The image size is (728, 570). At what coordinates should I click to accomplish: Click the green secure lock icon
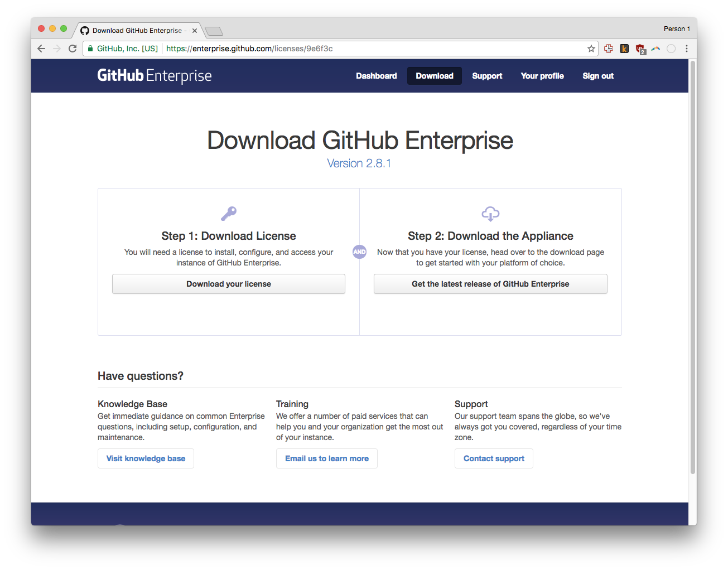pos(90,49)
